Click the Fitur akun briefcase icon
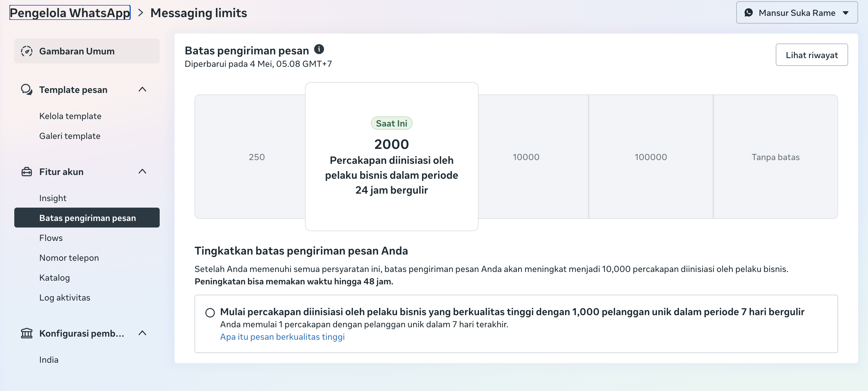The height and width of the screenshot is (391, 868). (27, 172)
